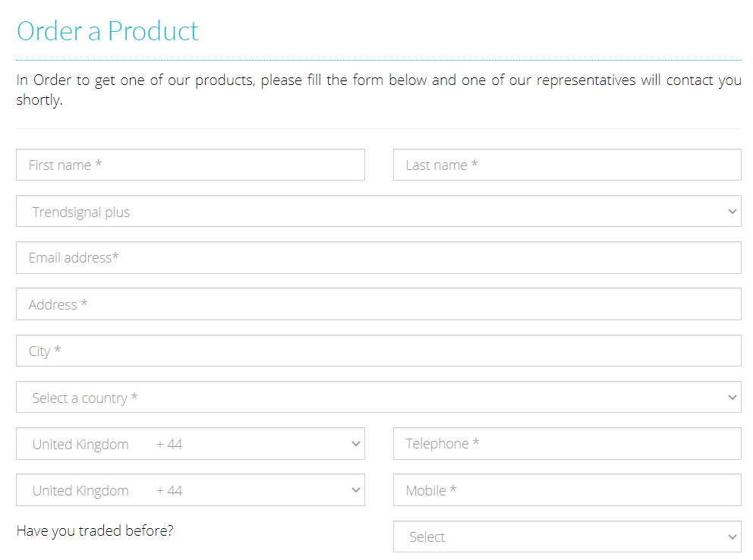Image resolution: width=753 pixels, height=560 pixels.
Task: Open the Select dropdown for trading experience
Action: click(x=567, y=536)
